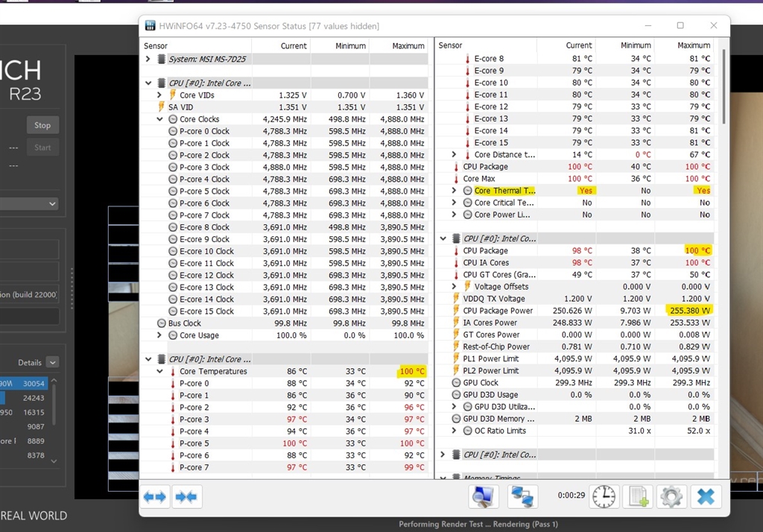Screen dimensions: 763x532
Task: Click the Stop button in Cinebench
Action: tap(42, 125)
